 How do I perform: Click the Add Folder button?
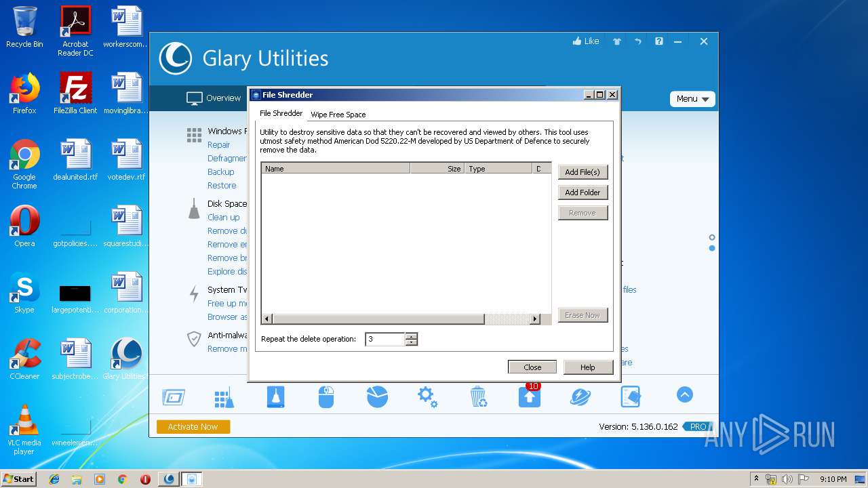pyautogui.click(x=583, y=192)
